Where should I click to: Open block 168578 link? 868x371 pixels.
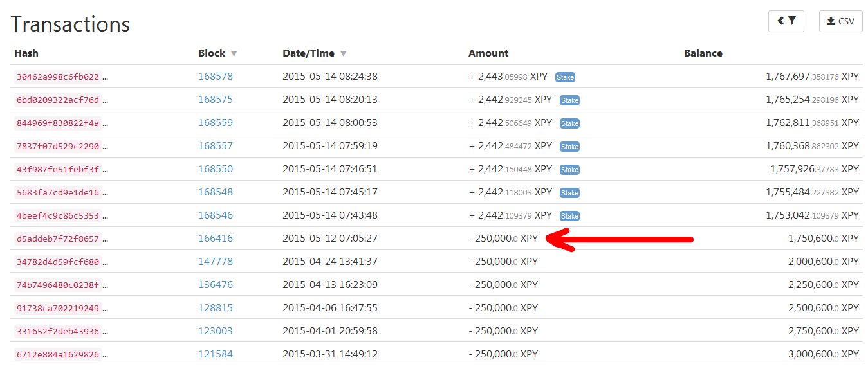point(216,77)
